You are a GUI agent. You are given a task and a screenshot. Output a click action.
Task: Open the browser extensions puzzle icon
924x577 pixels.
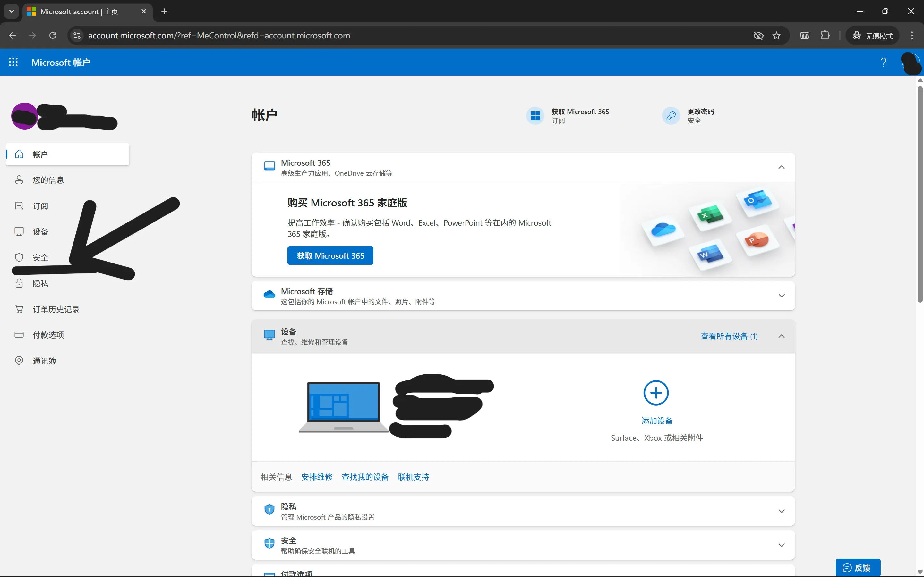pos(825,36)
